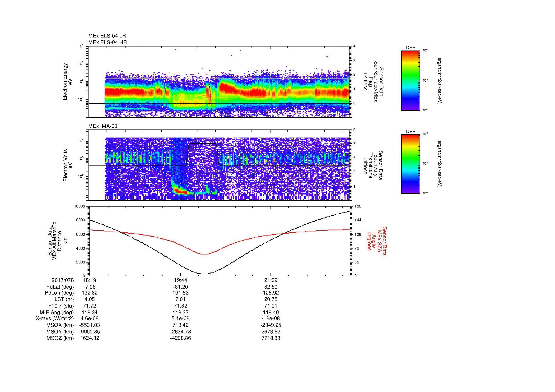Click the SZA axis tick '180'

click(358, 206)
